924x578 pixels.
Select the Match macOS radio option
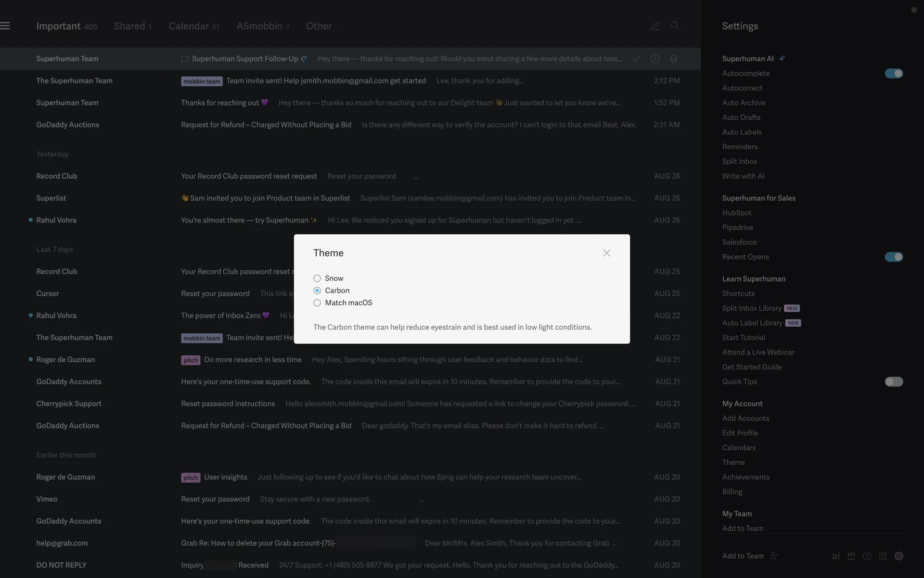coord(317,303)
